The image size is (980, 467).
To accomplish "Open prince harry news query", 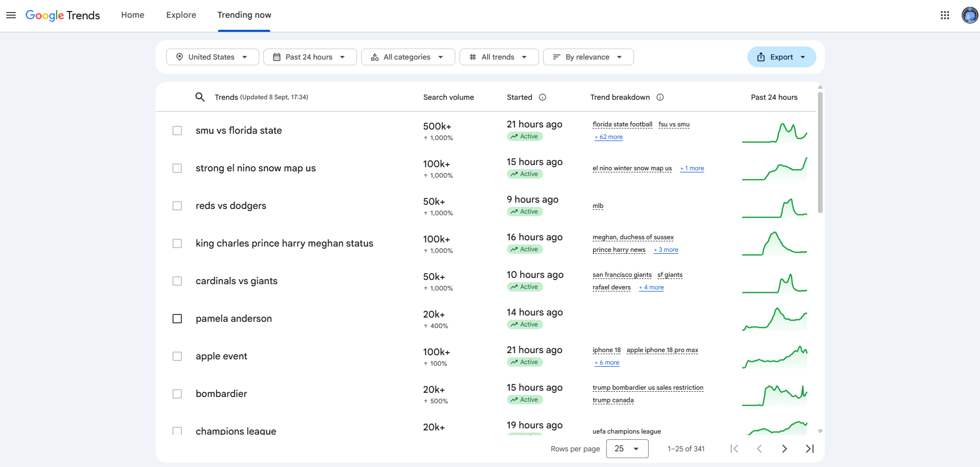I will pyautogui.click(x=619, y=250).
